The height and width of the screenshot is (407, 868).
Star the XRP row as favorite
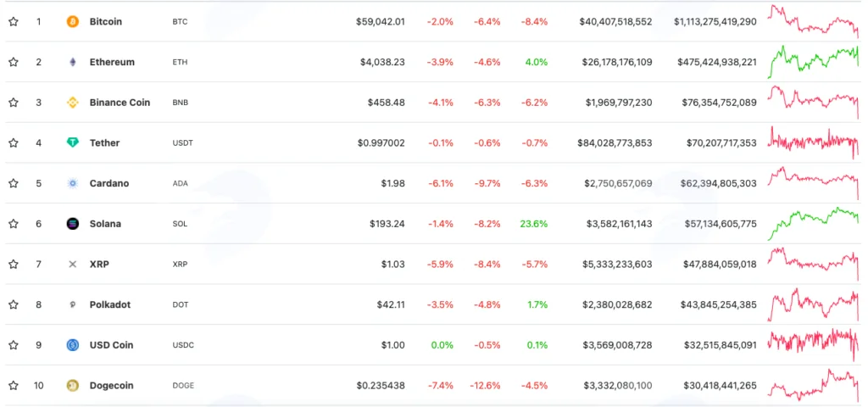pos(14,265)
